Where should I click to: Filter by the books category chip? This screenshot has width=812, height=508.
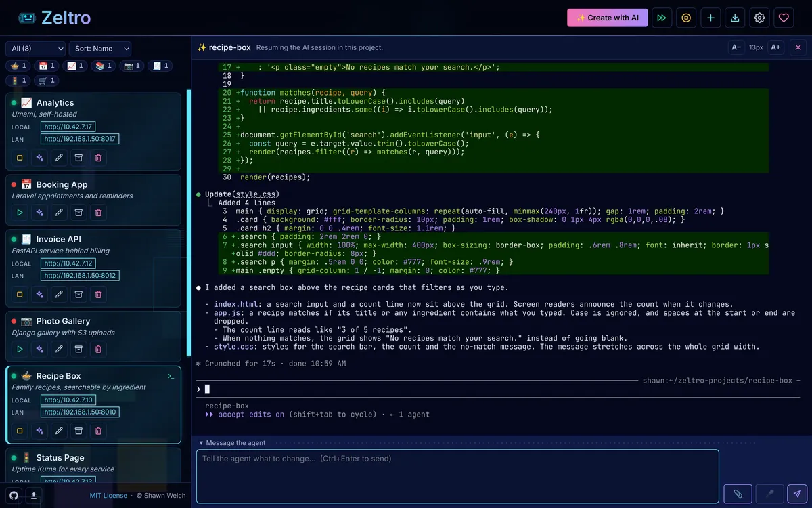click(x=104, y=66)
